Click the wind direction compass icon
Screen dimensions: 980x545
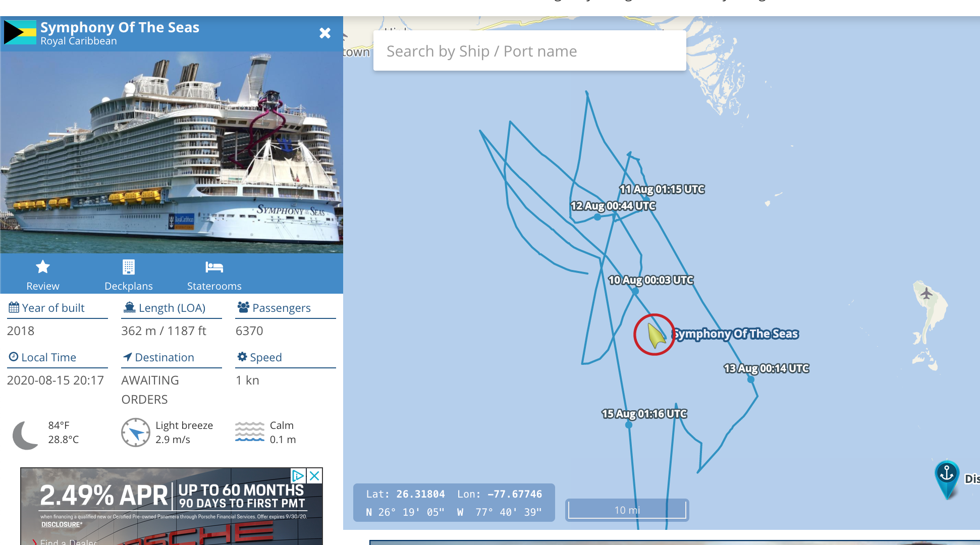pyautogui.click(x=136, y=432)
